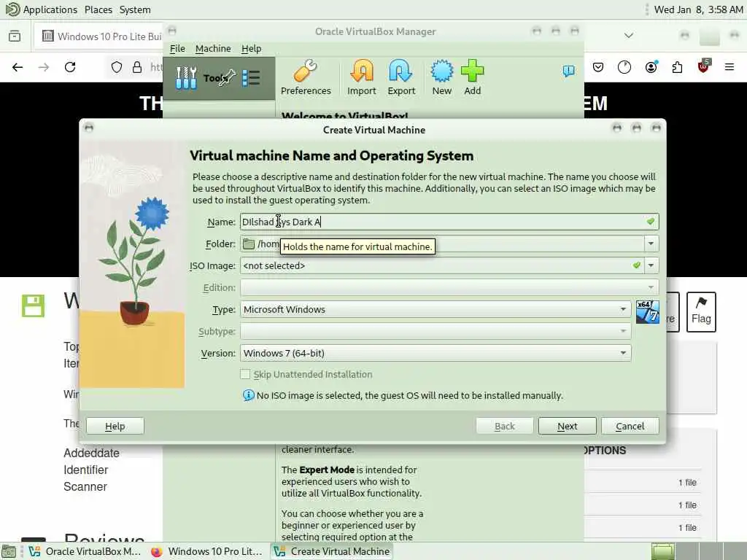Image resolution: width=747 pixels, height=560 pixels.
Task: Click Firefox back arrow button
Action: click(18, 67)
